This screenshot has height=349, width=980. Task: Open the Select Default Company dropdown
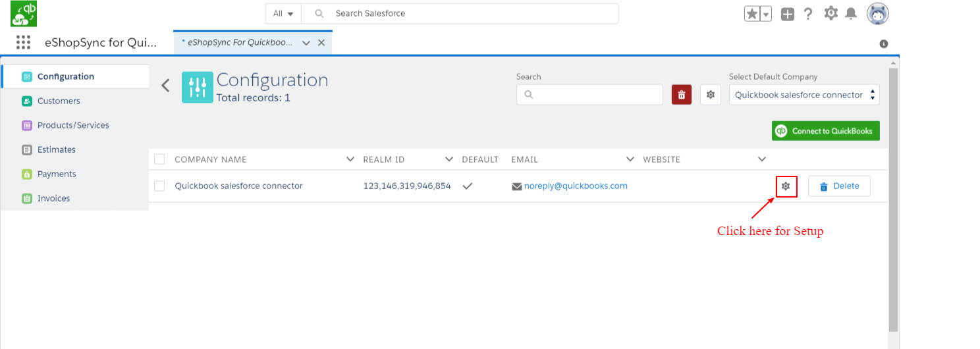pyautogui.click(x=803, y=95)
